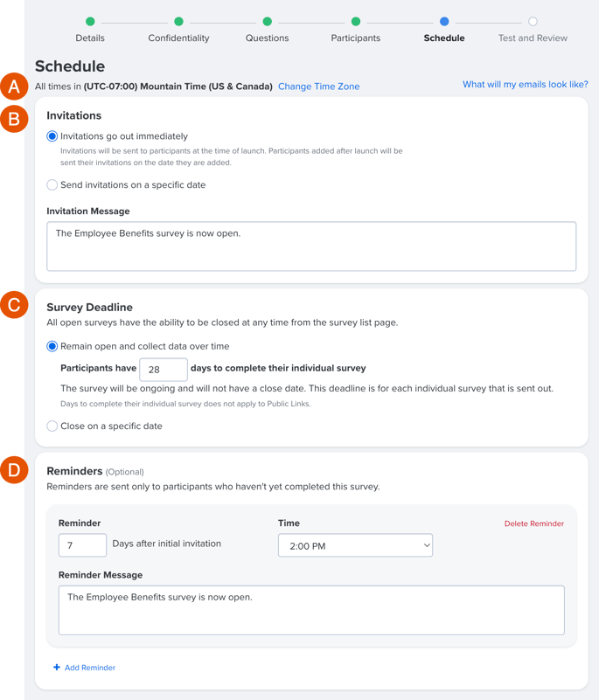
Task: Go to the Participants step tab
Action: click(356, 38)
